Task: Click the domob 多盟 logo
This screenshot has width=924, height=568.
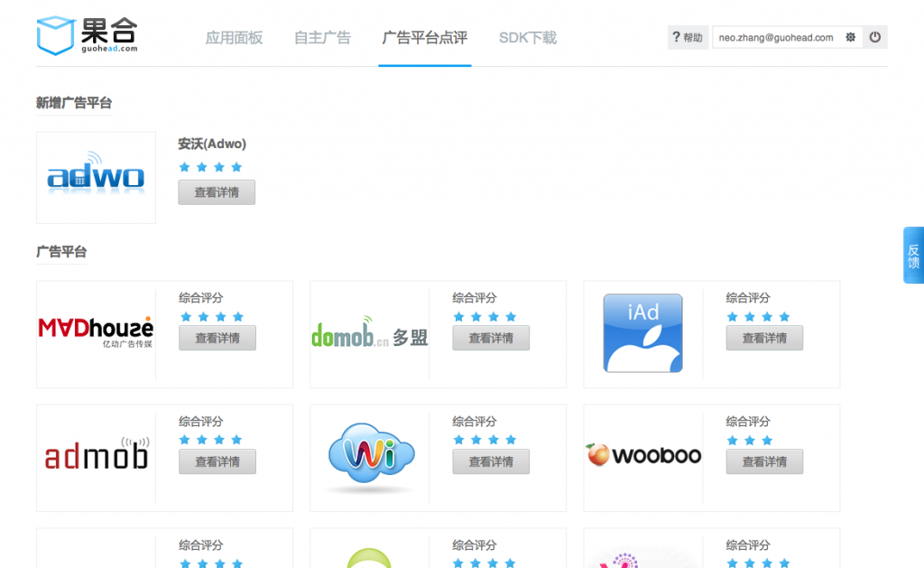Action: pos(369,333)
